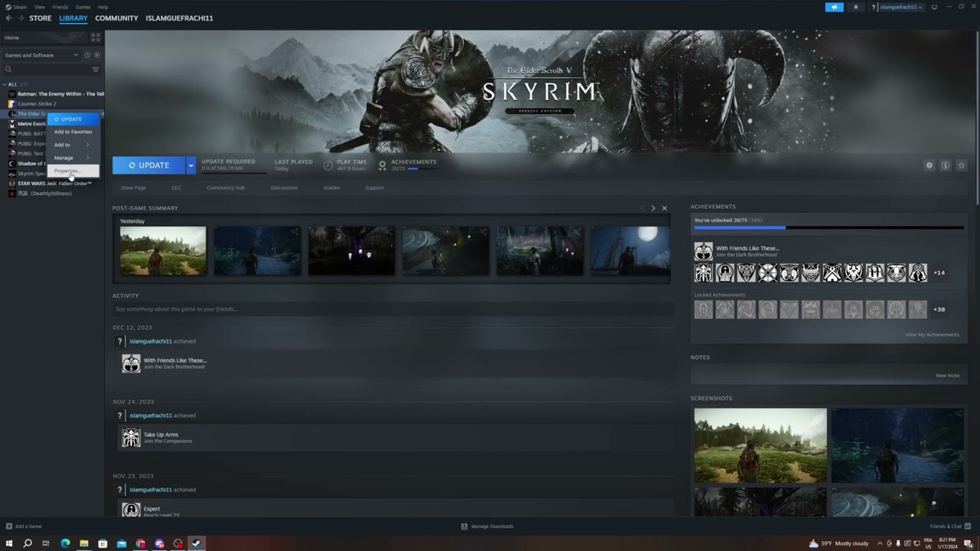980x551 pixels.
Task: Open the ISLAMGUEFRACHI11 profile section
Action: (x=179, y=18)
